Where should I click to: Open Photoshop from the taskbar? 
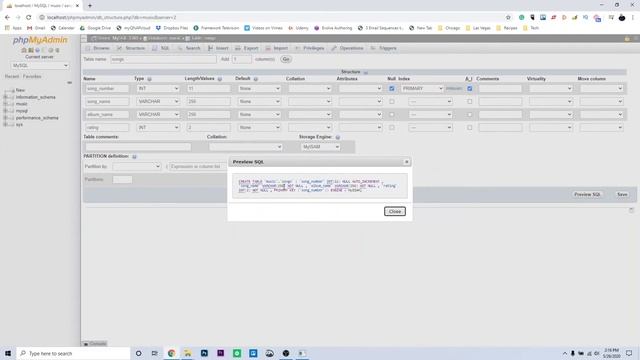click(x=204, y=353)
